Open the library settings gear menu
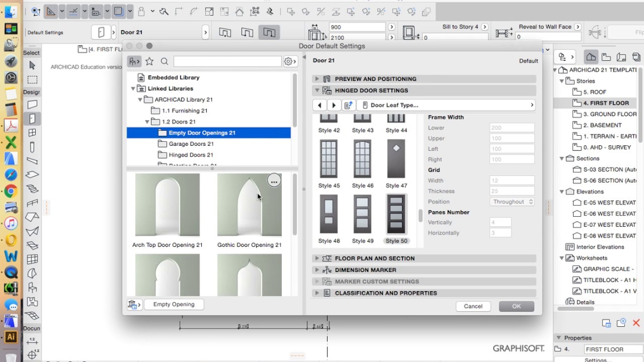Screen dimensions: 644x362 [x=290, y=61]
